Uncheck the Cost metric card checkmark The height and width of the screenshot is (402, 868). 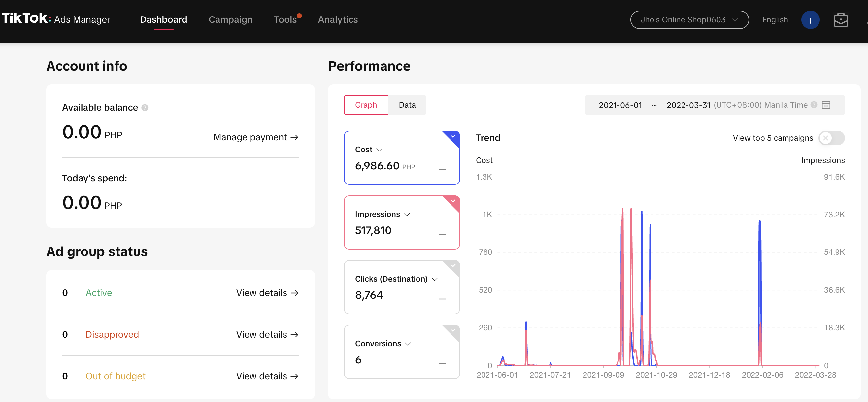pyautogui.click(x=453, y=136)
